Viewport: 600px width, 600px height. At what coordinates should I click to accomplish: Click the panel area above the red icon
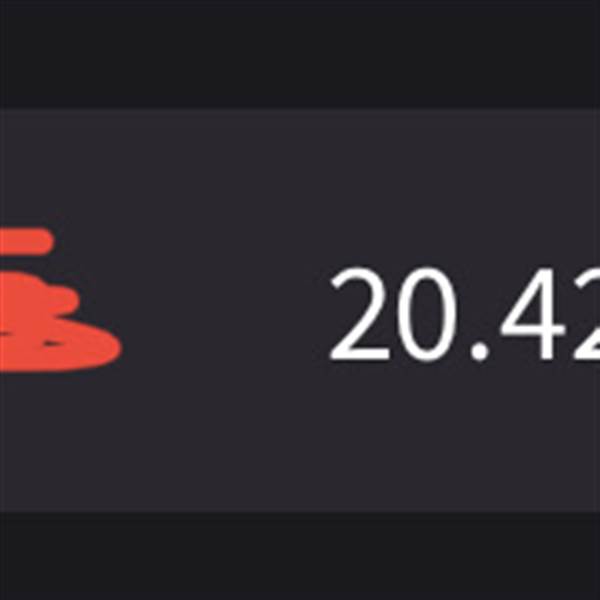61,168
